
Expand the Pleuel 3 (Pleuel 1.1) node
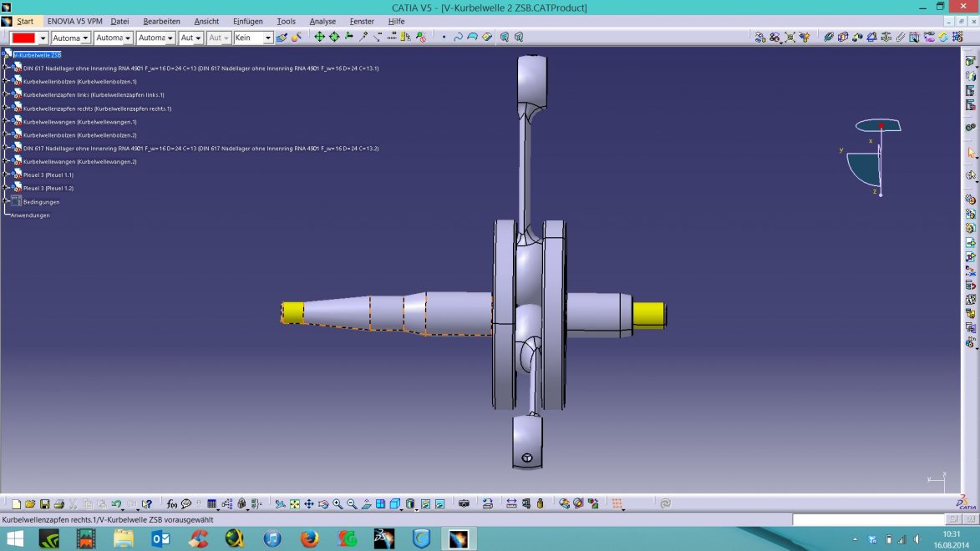point(5,174)
